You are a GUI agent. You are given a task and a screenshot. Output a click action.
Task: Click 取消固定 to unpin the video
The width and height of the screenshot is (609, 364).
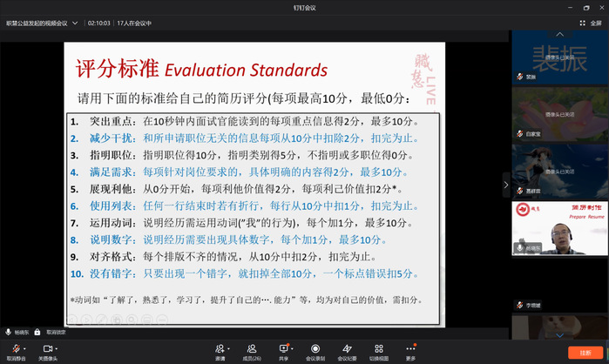(x=55, y=332)
